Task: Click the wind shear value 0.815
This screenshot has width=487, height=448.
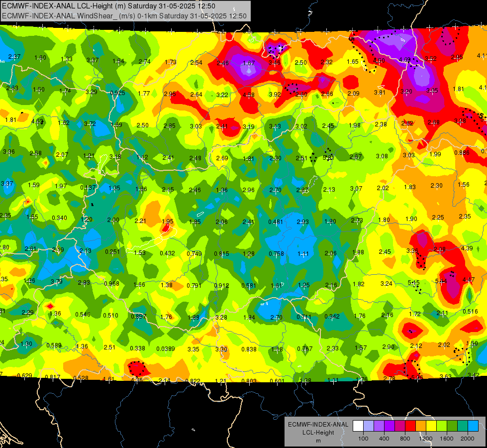Action: pos(222,254)
